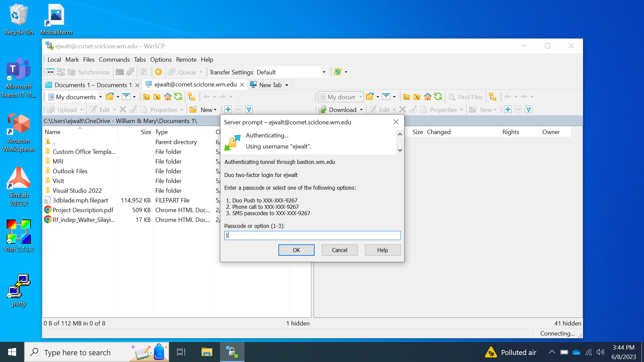Click the Preferences gear icon
Screen dimensions: 644x362
(158, 72)
